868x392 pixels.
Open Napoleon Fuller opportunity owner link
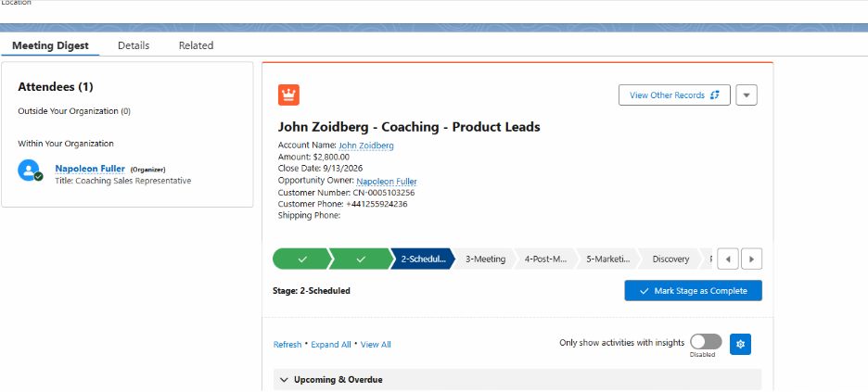tap(387, 182)
